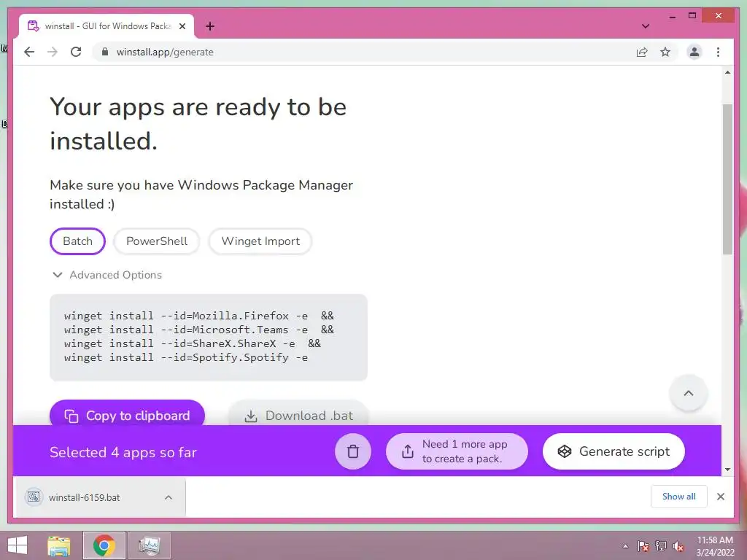This screenshot has width=747, height=560.
Task: Close the downloads bar
Action: pyautogui.click(x=720, y=496)
